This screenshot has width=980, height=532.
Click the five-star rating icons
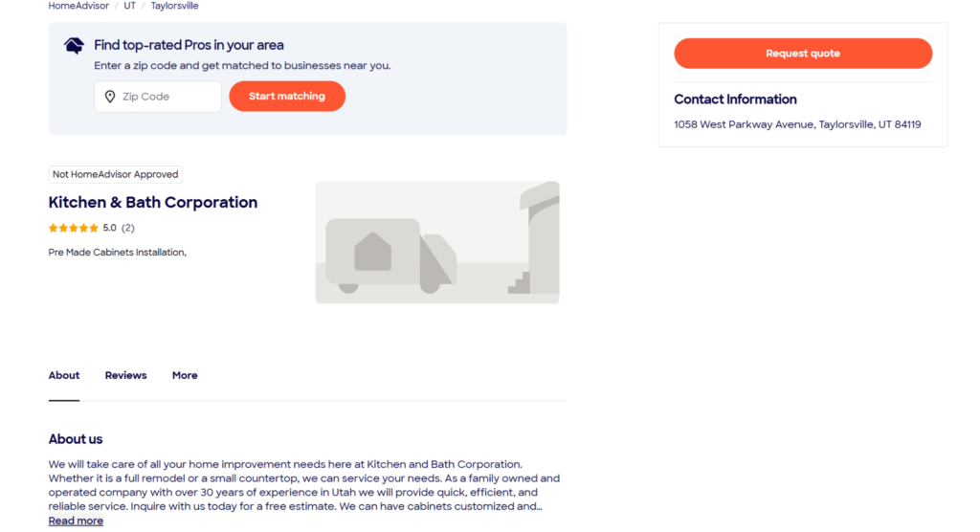click(x=74, y=228)
